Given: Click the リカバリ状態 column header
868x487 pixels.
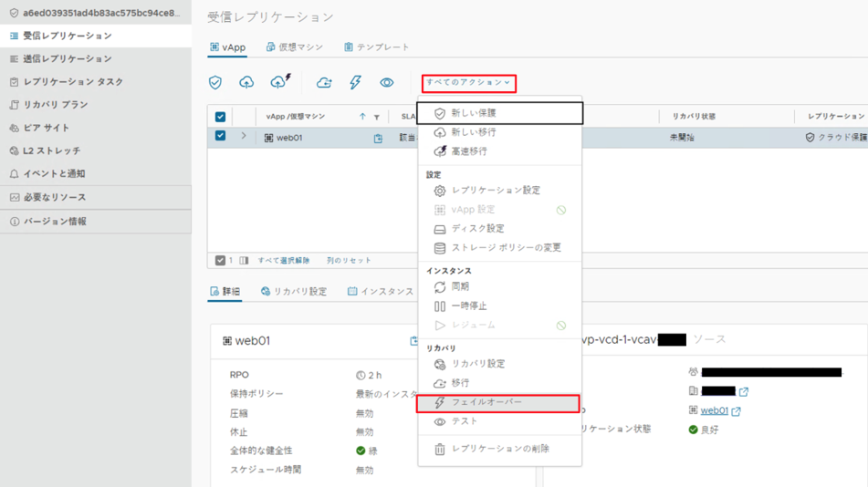Looking at the screenshot, I should tap(694, 117).
